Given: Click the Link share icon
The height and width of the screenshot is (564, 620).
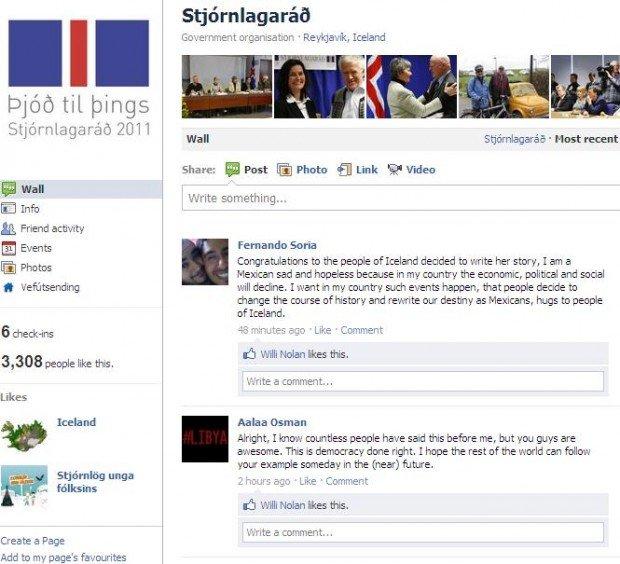Looking at the screenshot, I should pos(344,170).
